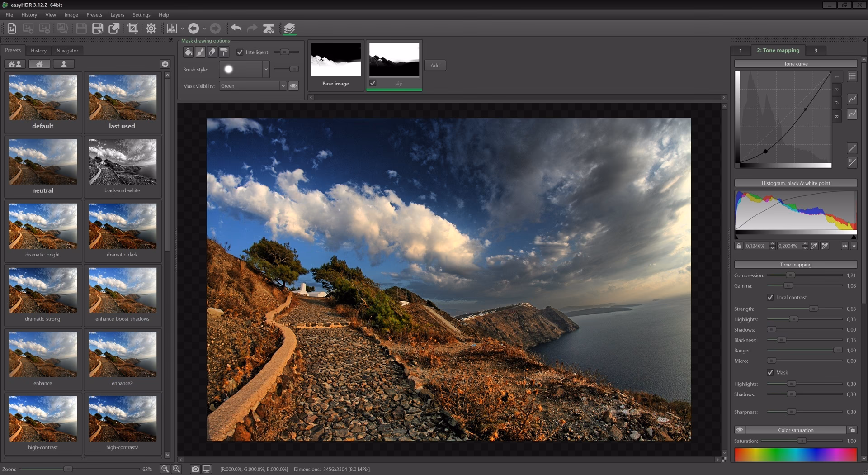Click the undo arrow in the toolbar
868x475 pixels.
(236, 28)
